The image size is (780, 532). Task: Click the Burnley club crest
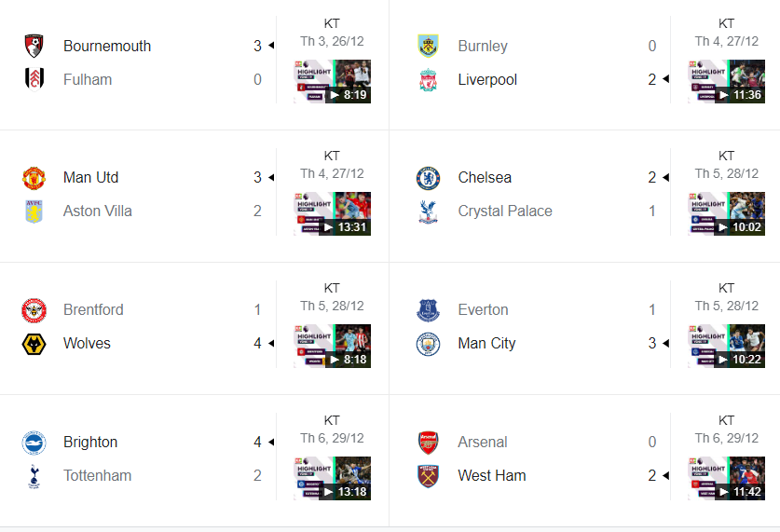pos(429,46)
